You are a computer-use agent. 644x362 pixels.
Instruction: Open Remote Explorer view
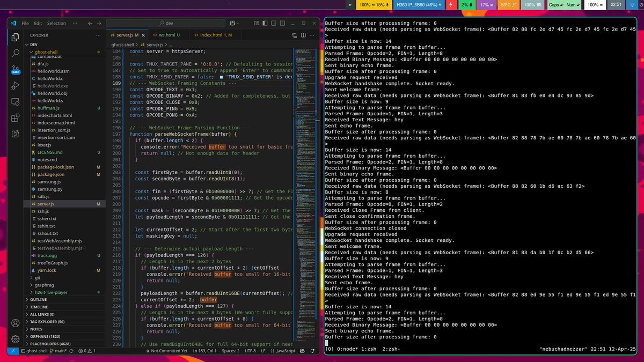pos(16,102)
